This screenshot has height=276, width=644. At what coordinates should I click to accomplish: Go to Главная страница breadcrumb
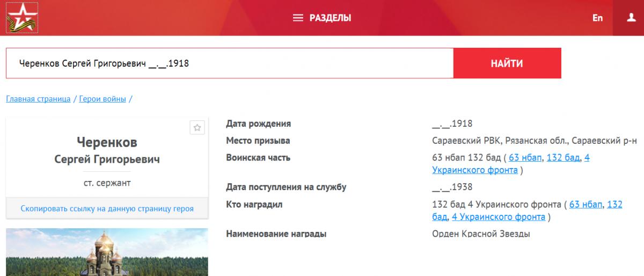point(38,99)
